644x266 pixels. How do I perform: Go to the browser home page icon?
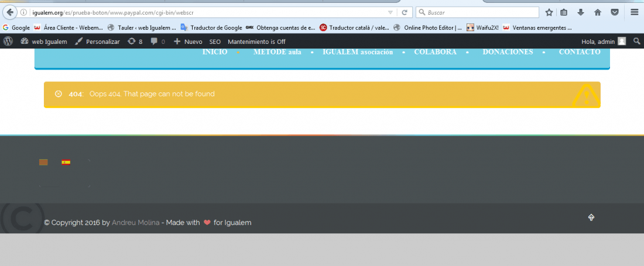pos(598,13)
